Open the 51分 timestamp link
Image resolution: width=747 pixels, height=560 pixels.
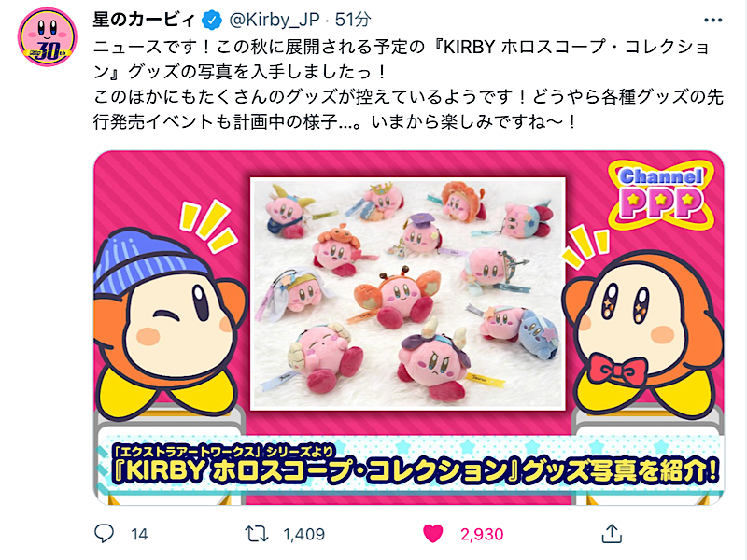coord(353,20)
